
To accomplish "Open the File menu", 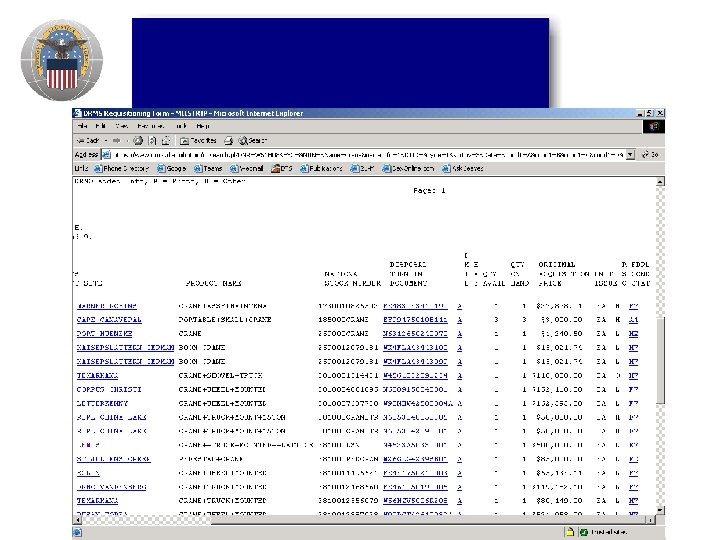I will [82, 126].
